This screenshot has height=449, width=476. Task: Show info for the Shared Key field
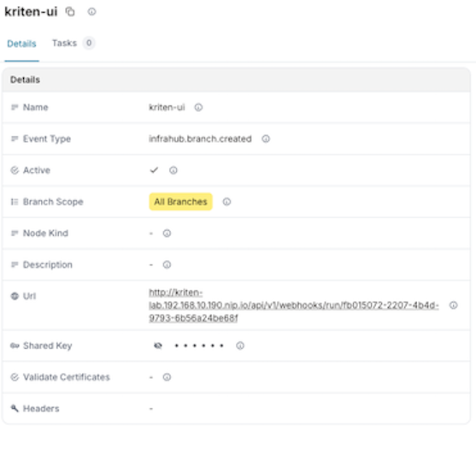click(240, 346)
